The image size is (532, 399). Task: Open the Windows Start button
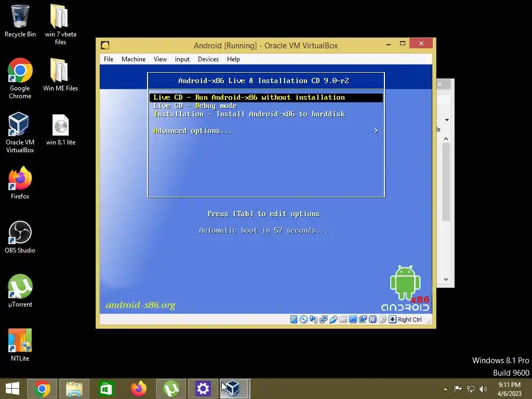[x=12, y=389]
